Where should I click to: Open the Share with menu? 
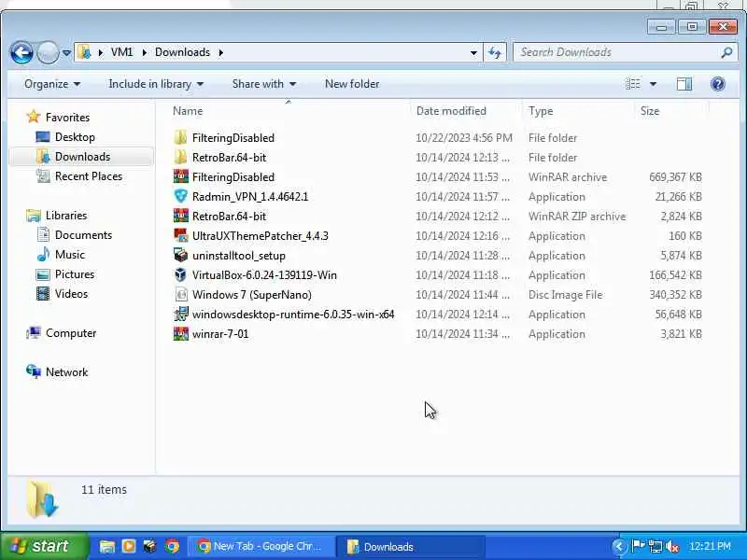[264, 84]
